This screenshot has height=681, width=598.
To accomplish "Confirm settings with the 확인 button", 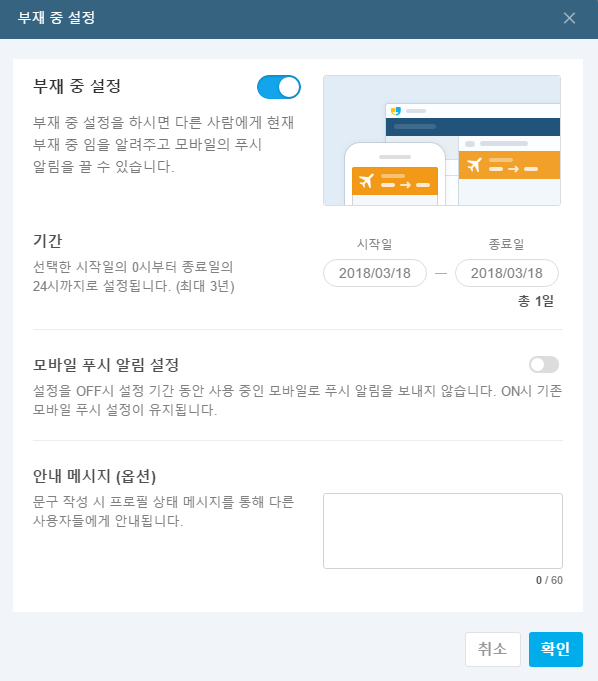I will pyautogui.click(x=556, y=649).
